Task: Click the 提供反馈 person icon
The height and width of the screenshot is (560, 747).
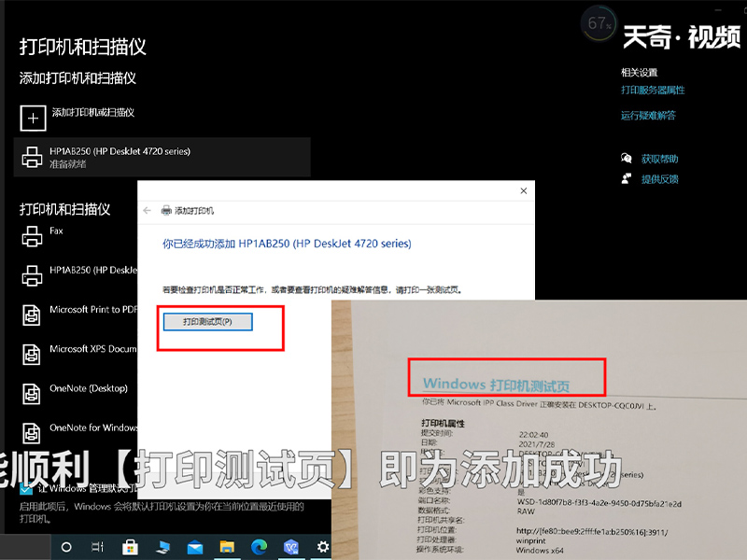Action: pyautogui.click(x=627, y=178)
